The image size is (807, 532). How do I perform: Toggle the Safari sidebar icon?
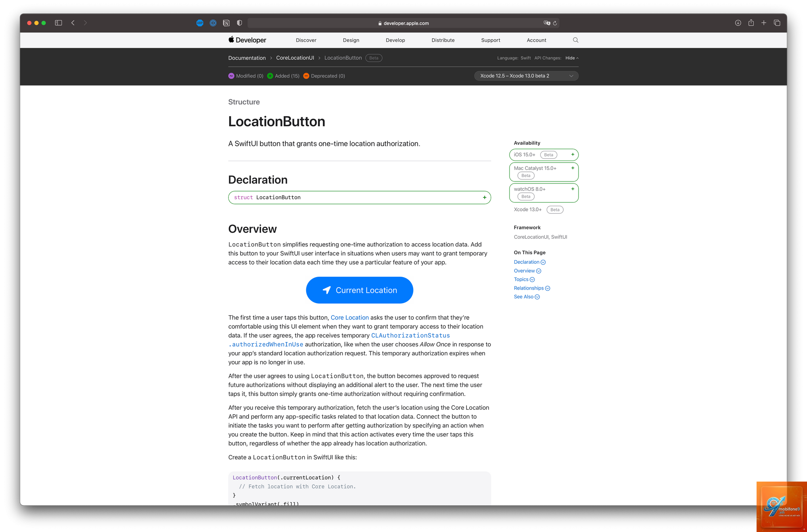click(59, 23)
